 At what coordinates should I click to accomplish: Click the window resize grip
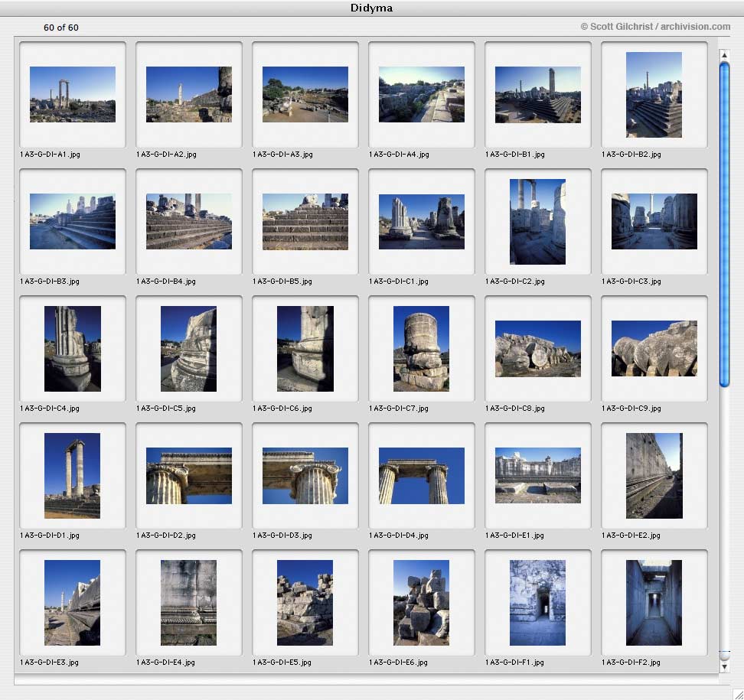click(x=738, y=694)
